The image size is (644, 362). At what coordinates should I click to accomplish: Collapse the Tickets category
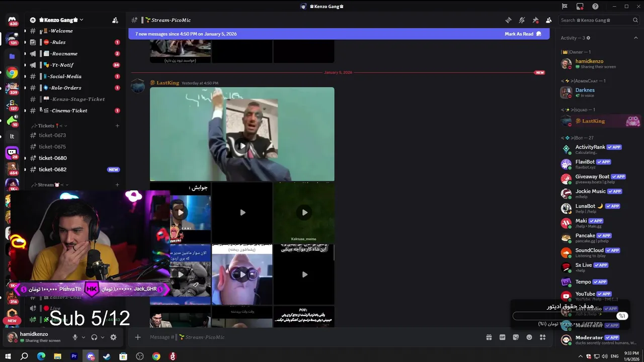coord(49,126)
